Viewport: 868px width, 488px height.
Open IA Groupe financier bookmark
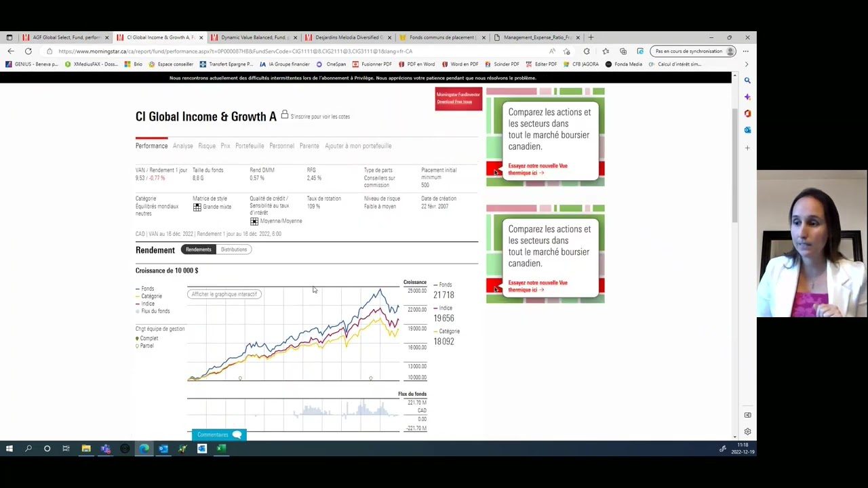coord(285,64)
